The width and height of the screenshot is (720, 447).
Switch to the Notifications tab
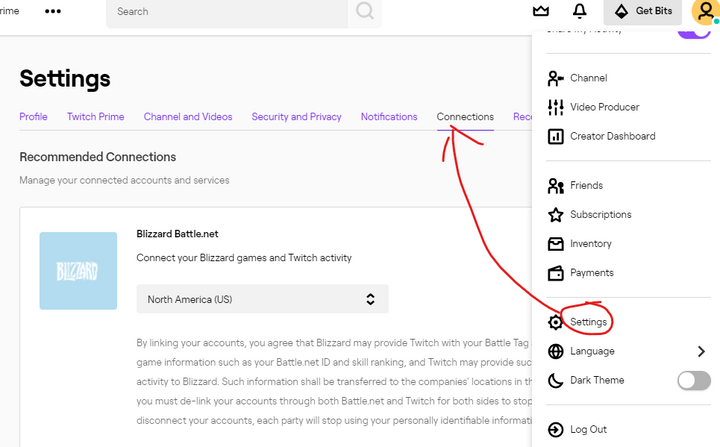(x=389, y=117)
